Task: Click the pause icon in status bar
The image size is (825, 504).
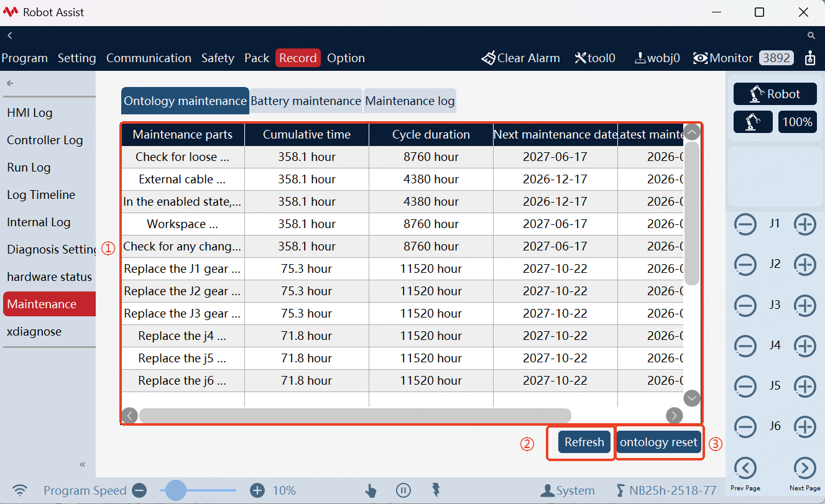Action: coord(403,490)
